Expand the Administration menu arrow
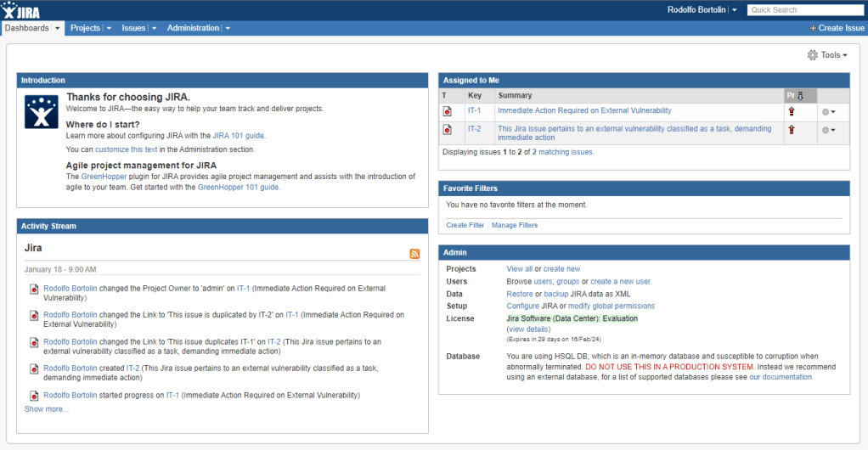Image resolution: width=868 pixels, height=450 pixels. [228, 29]
